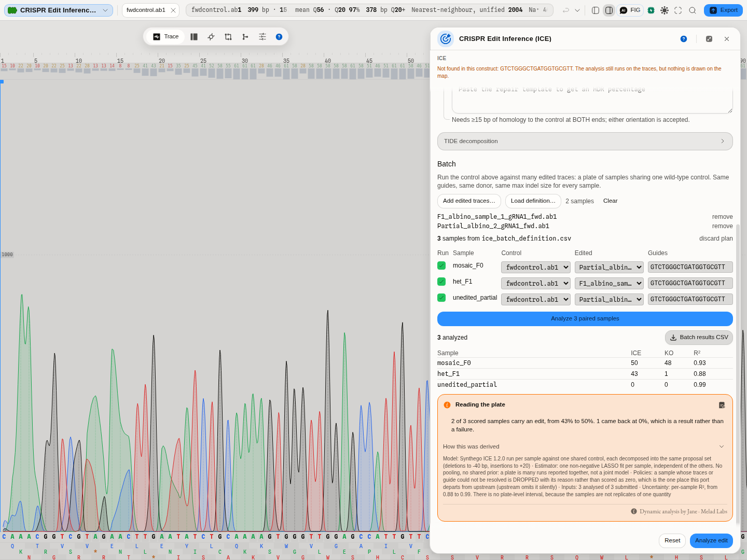The width and height of the screenshot is (747, 560).
Task: Select the Trace view button
Action: tap(165, 37)
